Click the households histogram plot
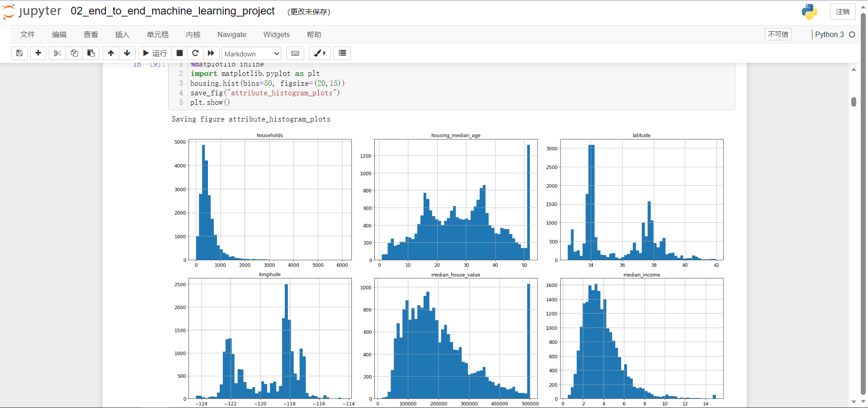The image size is (868, 408). click(270, 200)
